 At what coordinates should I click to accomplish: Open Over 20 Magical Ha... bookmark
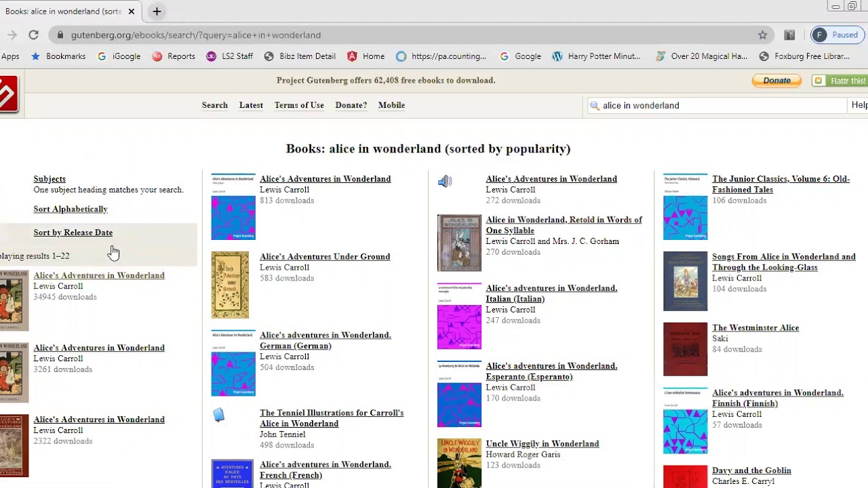coord(702,56)
